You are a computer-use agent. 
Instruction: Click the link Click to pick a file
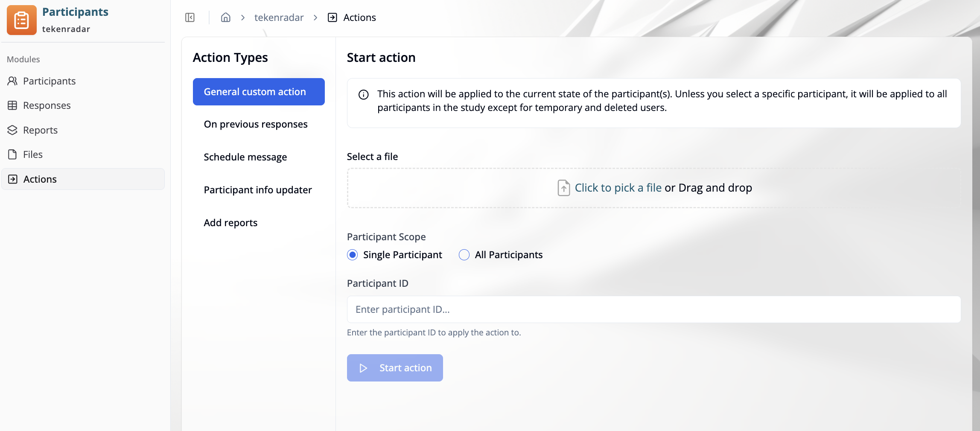pos(618,187)
